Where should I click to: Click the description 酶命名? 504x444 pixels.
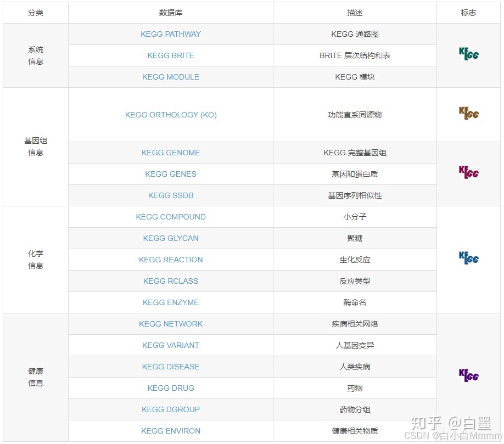click(x=355, y=302)
